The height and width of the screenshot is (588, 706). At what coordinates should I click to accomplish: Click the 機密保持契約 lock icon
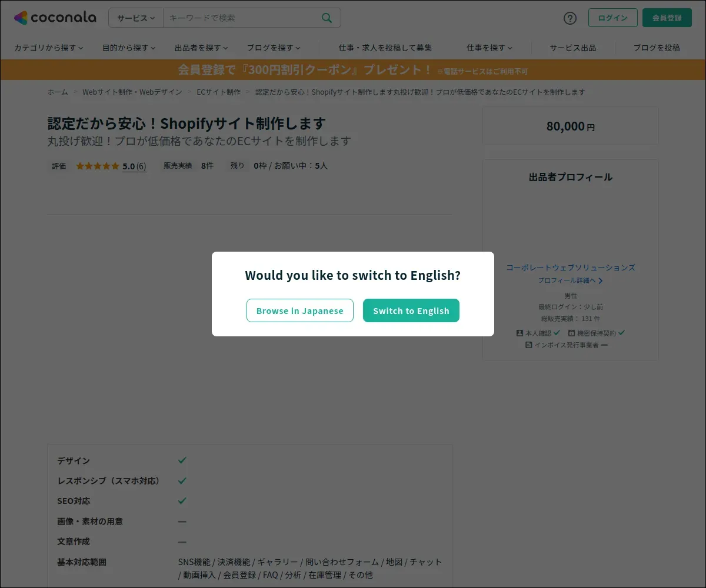571,333
